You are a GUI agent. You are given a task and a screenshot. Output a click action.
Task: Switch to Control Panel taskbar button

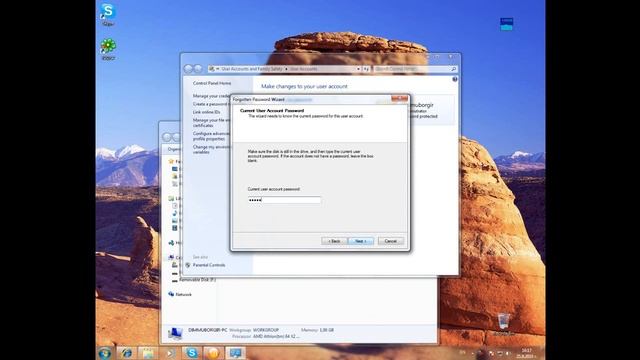235,353
